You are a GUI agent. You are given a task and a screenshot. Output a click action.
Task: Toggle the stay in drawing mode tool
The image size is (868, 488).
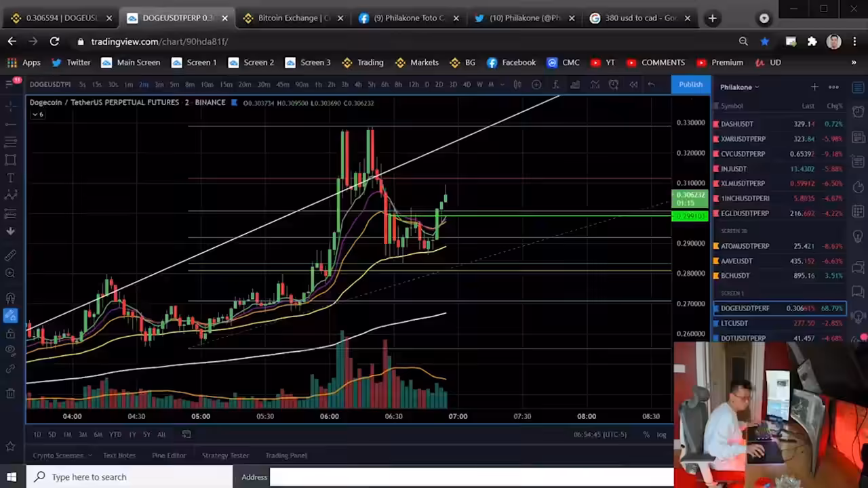click(10, 315)
